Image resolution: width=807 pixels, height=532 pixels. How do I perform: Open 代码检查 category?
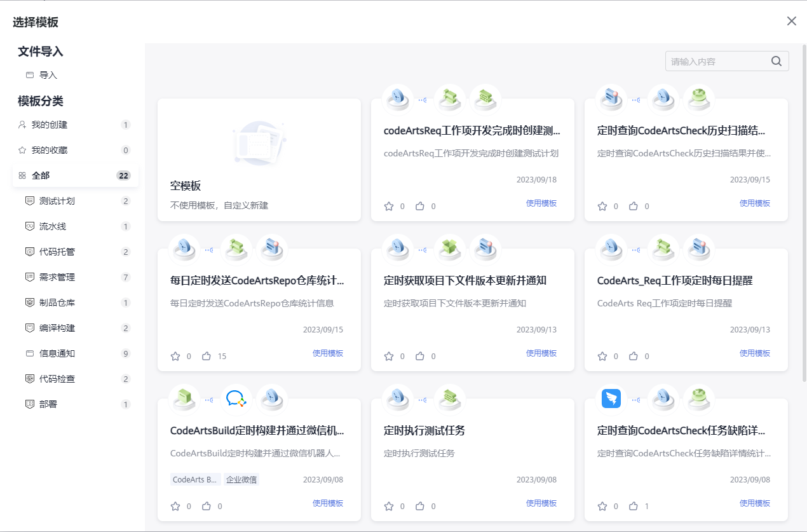[x=76, y=379]
